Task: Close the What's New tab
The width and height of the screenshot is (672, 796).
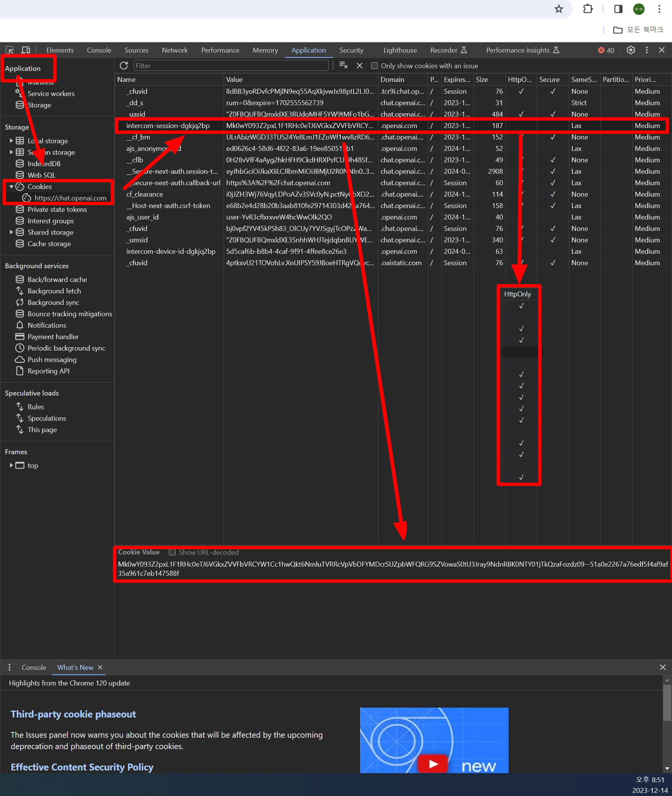Action: tap(100, 667)
